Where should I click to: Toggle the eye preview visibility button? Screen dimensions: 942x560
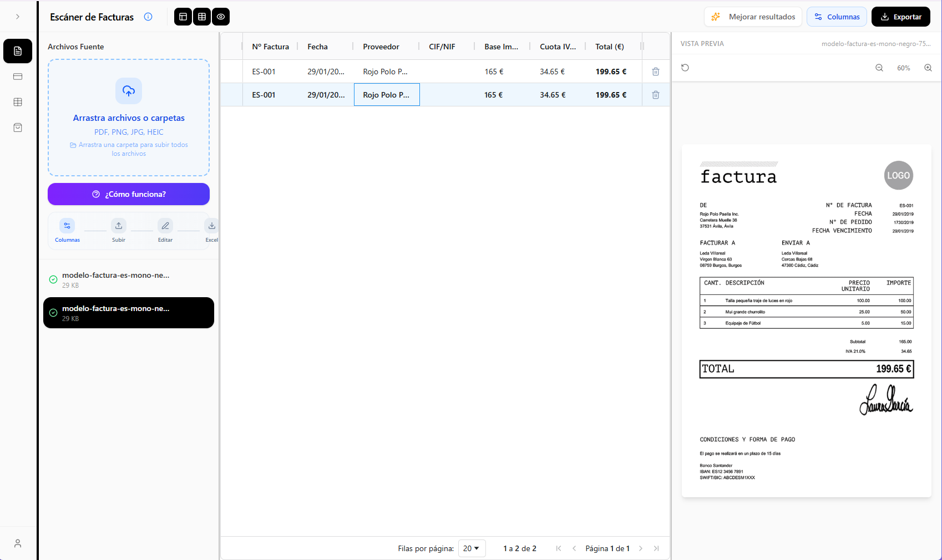[220, 17]
